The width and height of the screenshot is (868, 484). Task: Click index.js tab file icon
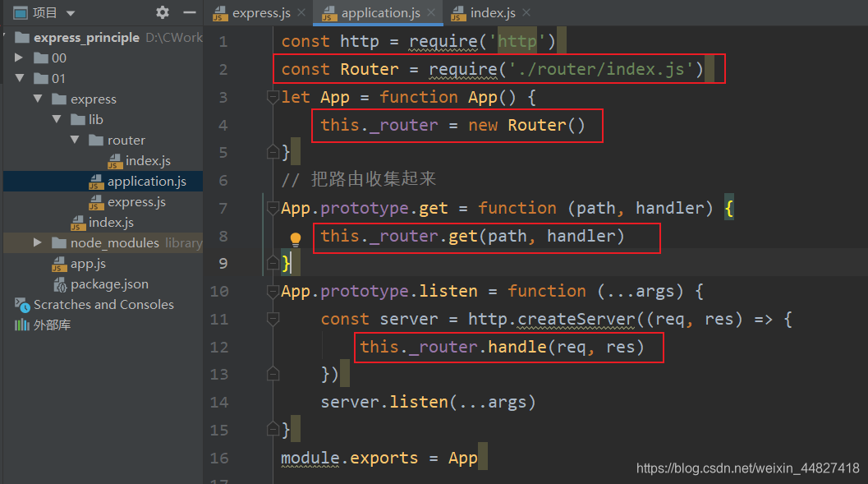(458, 13)
